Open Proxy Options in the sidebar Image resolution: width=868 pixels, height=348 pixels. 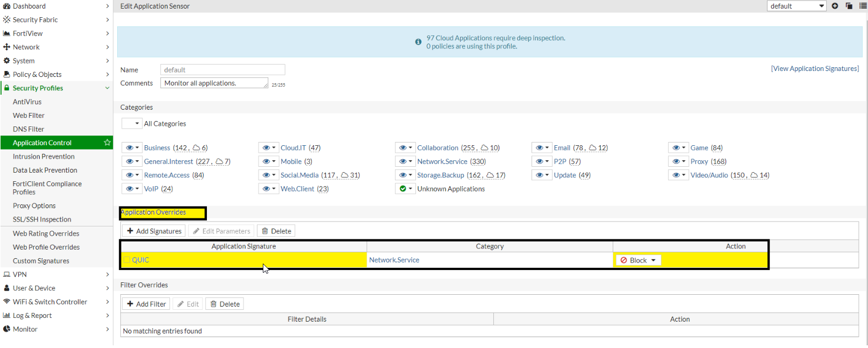[34, 205]
